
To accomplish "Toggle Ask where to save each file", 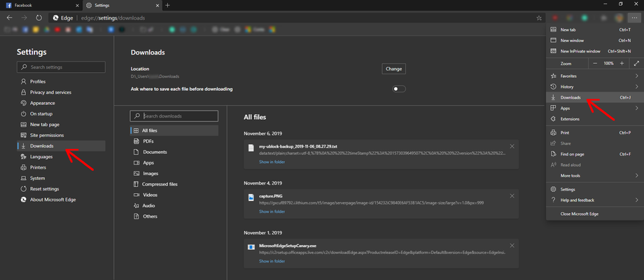I will point(399,89).
